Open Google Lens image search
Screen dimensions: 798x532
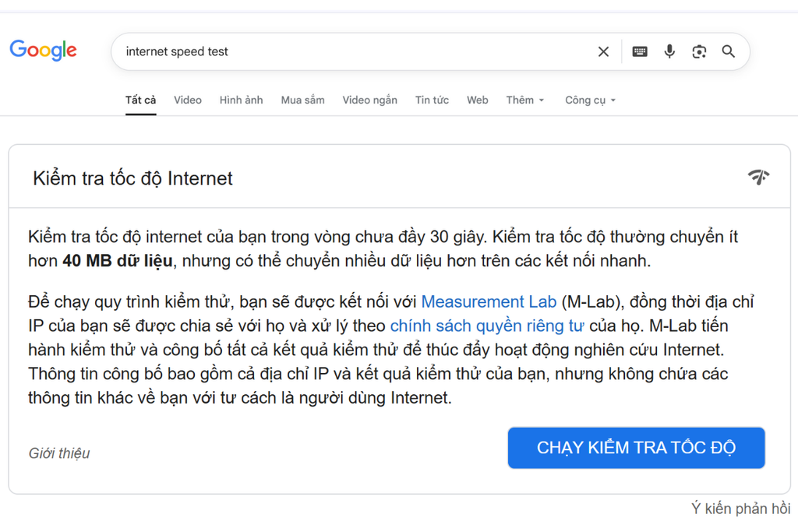tap(699, 51)
